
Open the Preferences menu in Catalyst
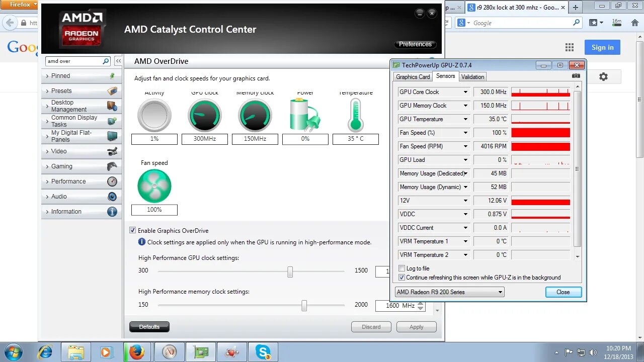[415, 44]
